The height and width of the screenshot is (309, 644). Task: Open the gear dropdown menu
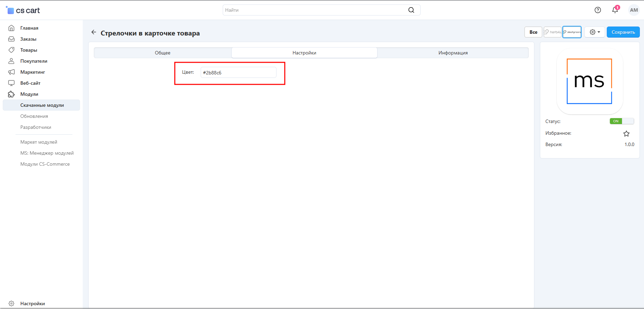tap(595, 32)
